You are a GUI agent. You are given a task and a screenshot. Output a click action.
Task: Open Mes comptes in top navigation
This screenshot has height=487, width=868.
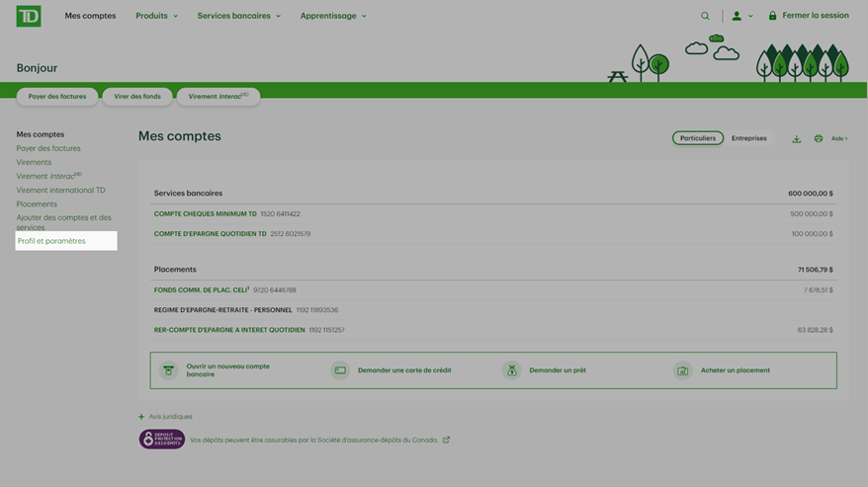point(90,16)
